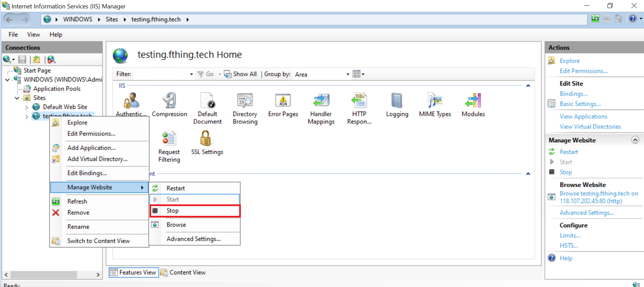644x287 pixels.
Task: Open the Group by Area dropdown
Action: 348,74
